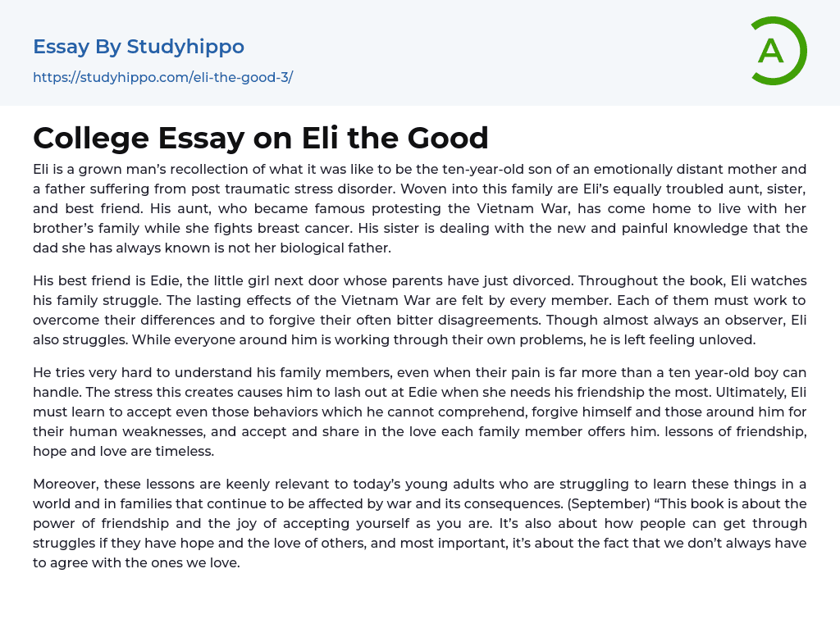Click the "College Essay on Eli the Good" title
Screen dimensions: 840x619
pos(261,138)
